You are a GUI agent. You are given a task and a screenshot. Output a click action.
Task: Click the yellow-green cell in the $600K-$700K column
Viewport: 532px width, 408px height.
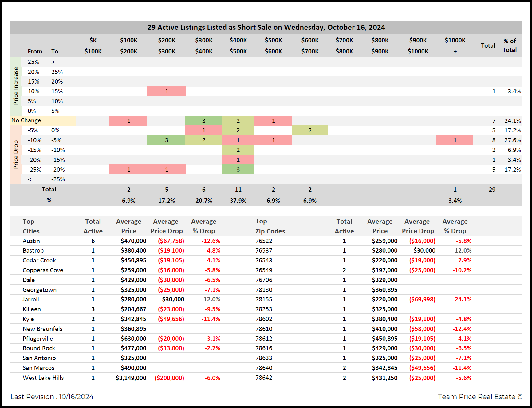click(x=309, y=130)
